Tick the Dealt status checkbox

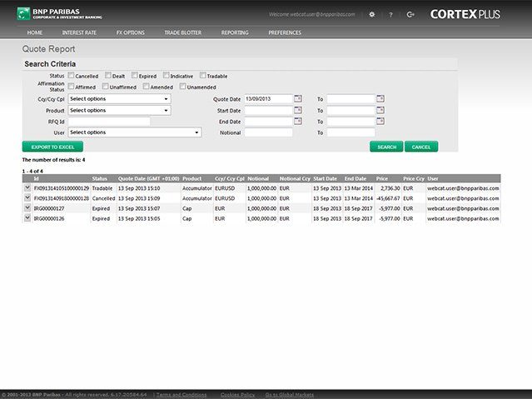tap(108, 75)
